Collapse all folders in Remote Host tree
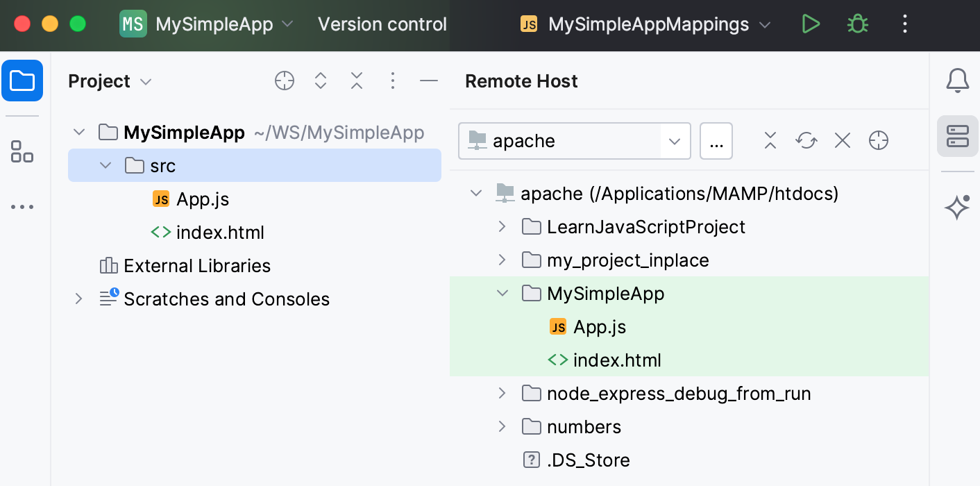Image resolution: width=980 pixels, height=486 pixels. click(770, 140)
